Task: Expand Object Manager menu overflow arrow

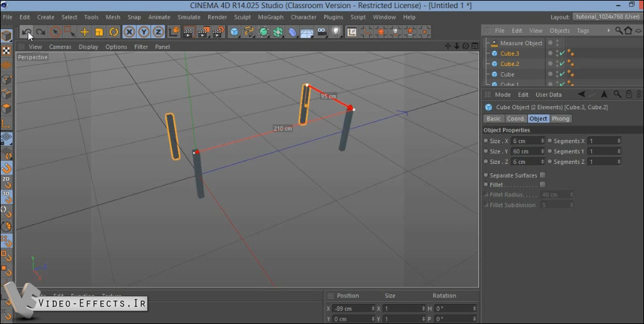Action: click(608, 30)
